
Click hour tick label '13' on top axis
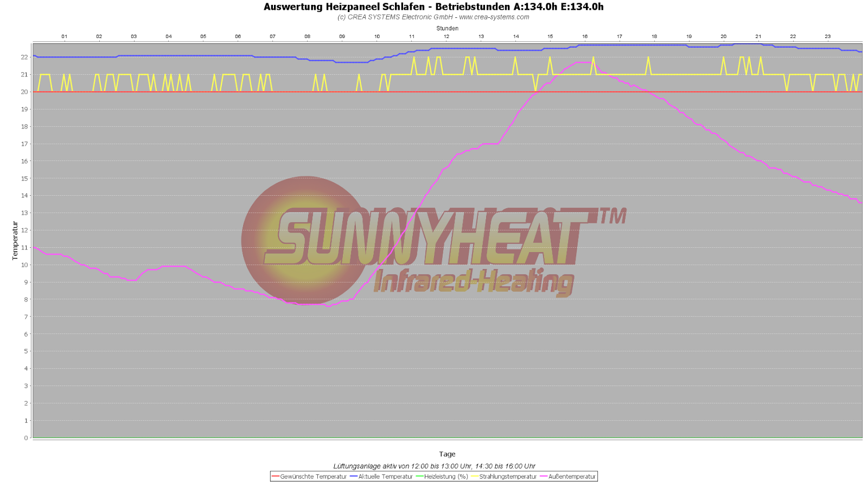coord(481,36)
